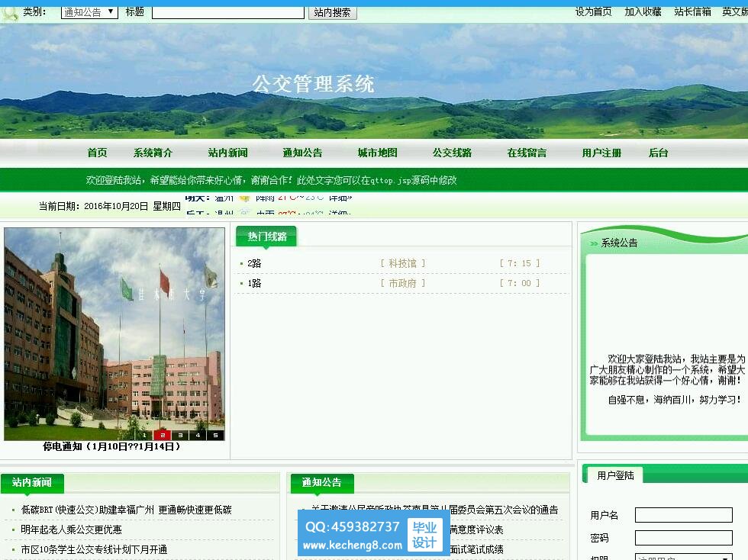Select 通知公告 in the navigation bar
This screenshot has width=748, height=560.
(x=302, y=153)
